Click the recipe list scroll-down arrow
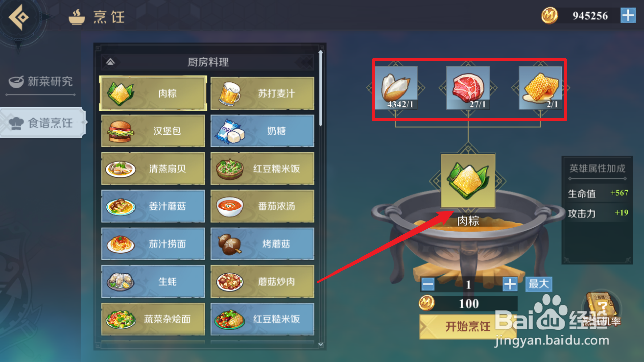Viewport: 644px width, 362px height. pyautogui.click(x=321, y=344)
